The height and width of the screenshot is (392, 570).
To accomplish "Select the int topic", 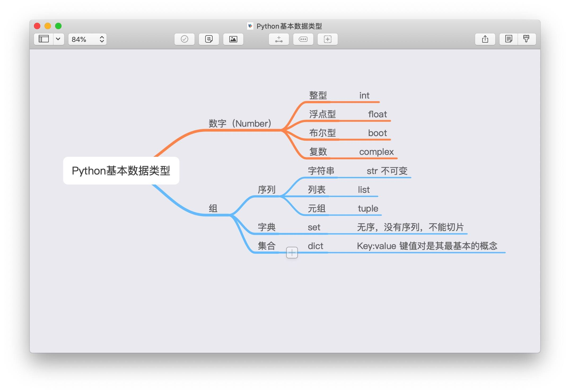I will tap(364, 95).
